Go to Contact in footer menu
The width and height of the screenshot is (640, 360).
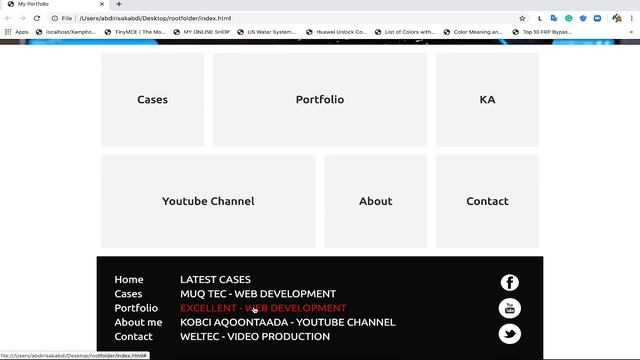click(133, 337)
